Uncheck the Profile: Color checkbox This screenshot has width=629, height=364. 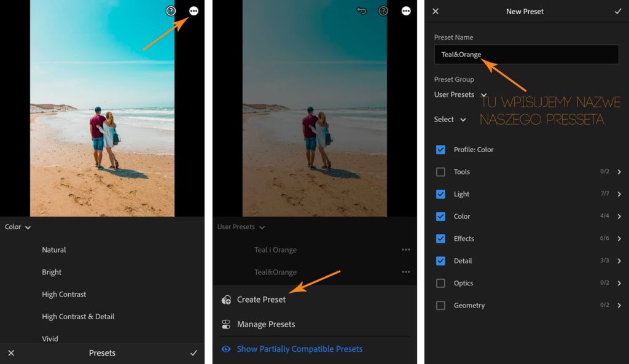[440, 150]
